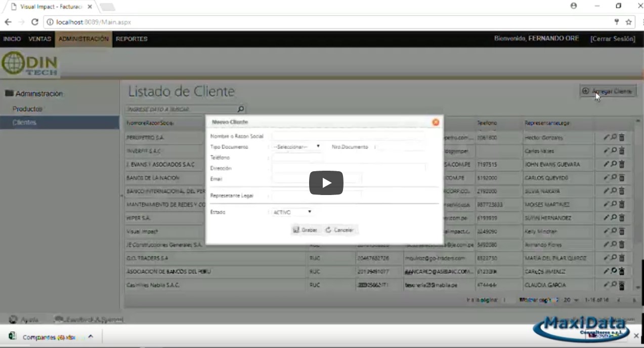
Task: Open the REPORTES menu
Action: 132,39
